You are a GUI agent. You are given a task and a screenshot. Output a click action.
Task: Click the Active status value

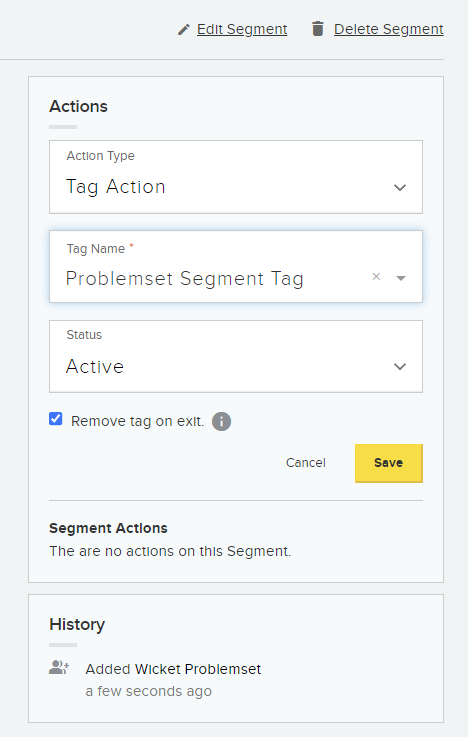[x=95, y=367]
